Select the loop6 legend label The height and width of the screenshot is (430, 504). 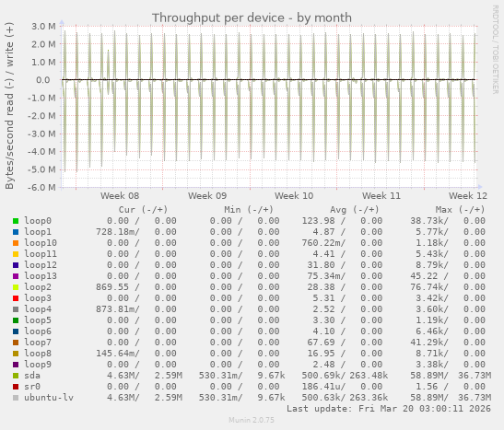(38, 331)
